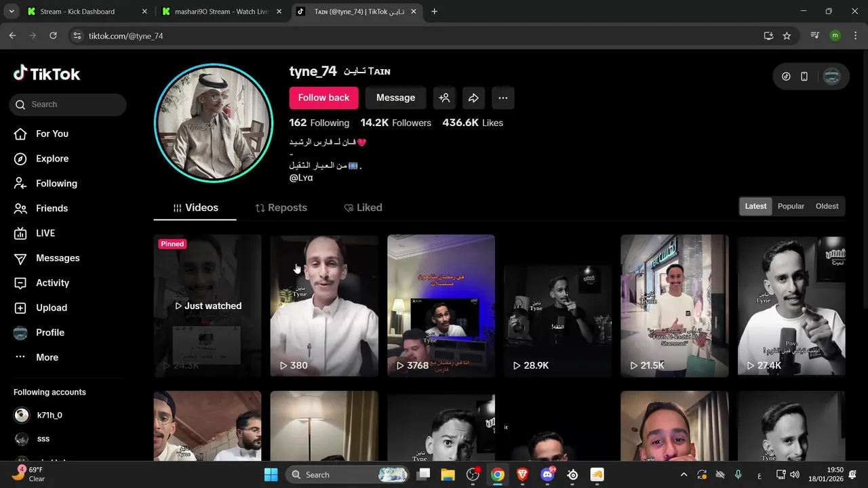Switch to the Reposts tab
Image resolution: width=868 pixels, height=488 pixels.
[x=281, y=207]
